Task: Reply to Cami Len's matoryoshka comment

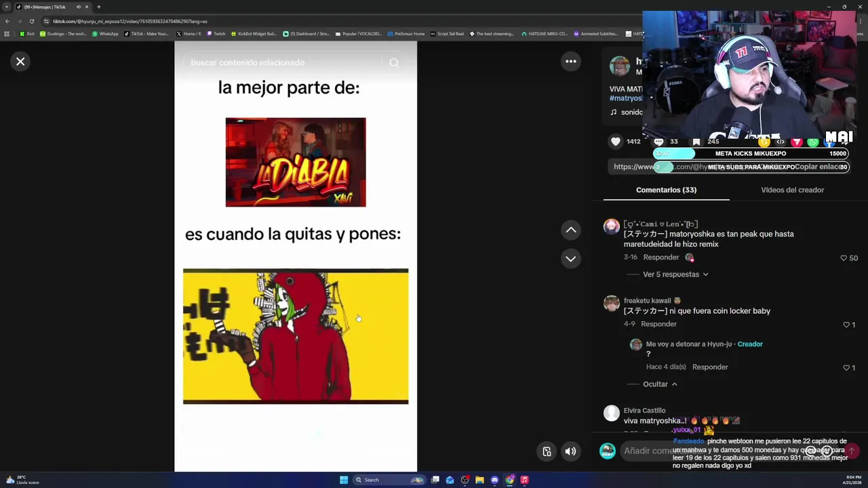Action: coord(661,258)
